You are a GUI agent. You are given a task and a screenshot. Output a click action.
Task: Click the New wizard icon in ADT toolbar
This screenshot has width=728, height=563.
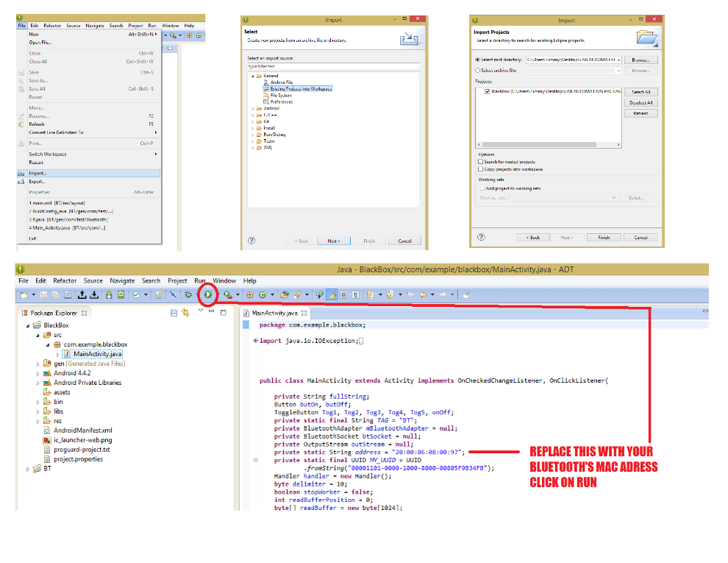24,294
